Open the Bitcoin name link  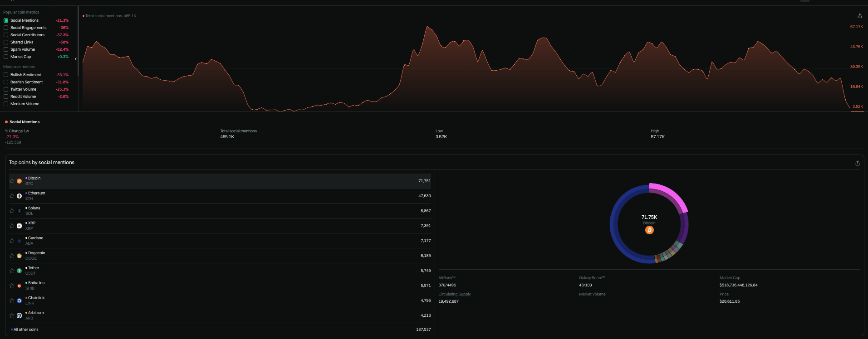[34, 178]
